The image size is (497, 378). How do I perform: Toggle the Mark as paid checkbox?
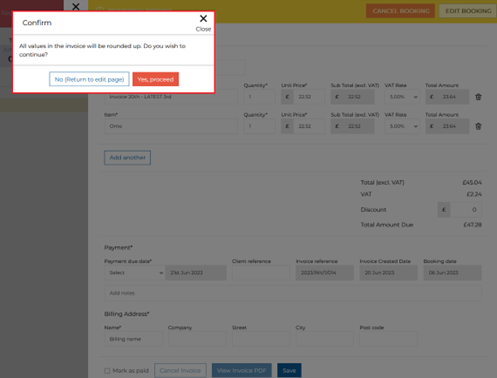[x=107, y=371]
